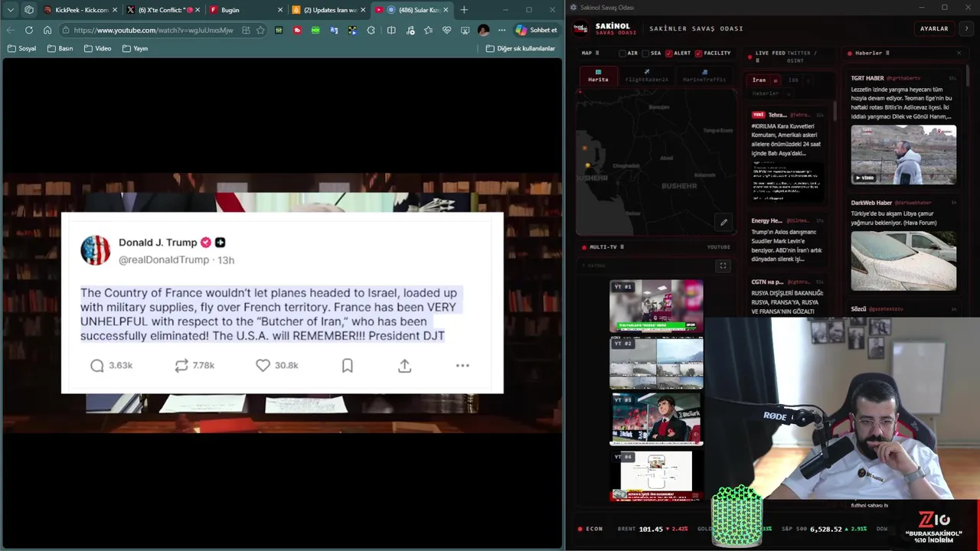Close the Haberler panel

click(959, 53)
